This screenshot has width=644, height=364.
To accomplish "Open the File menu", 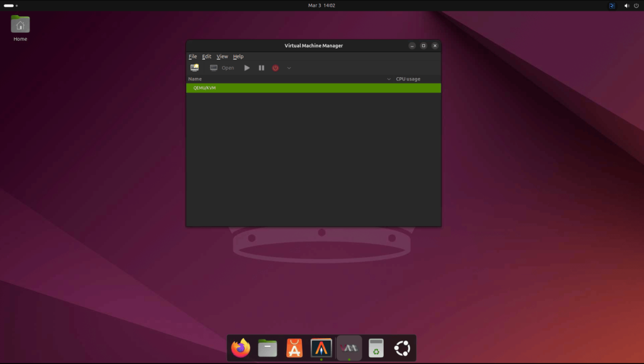I will (x=192, y=57).
